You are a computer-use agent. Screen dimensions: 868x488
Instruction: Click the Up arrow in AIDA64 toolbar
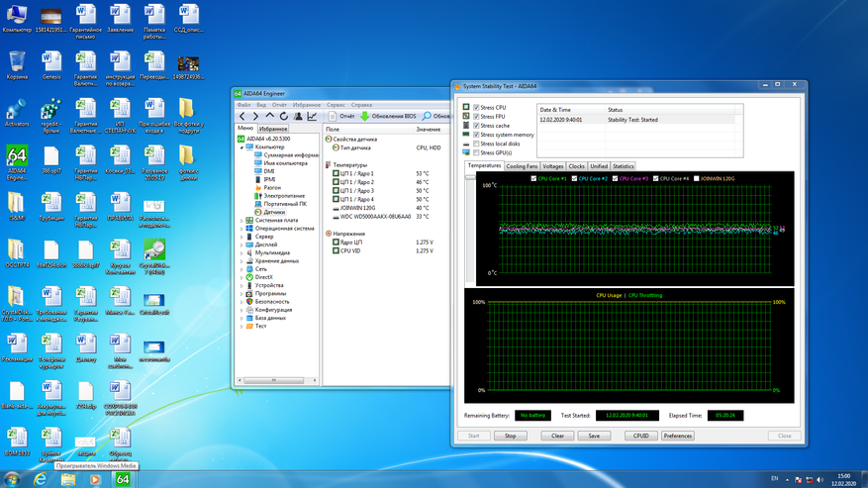(270, 117)
